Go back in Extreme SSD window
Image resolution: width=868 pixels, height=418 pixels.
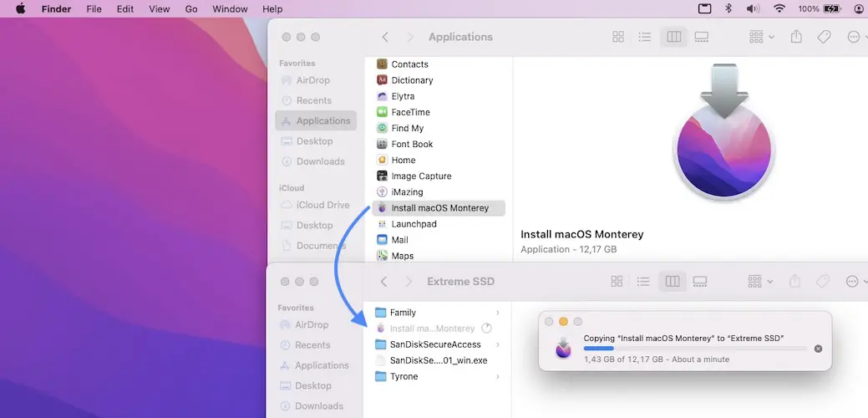383,282
